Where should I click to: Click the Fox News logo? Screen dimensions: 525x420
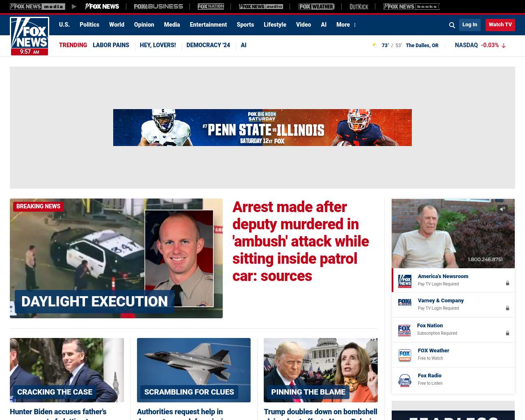click(30, 36)
